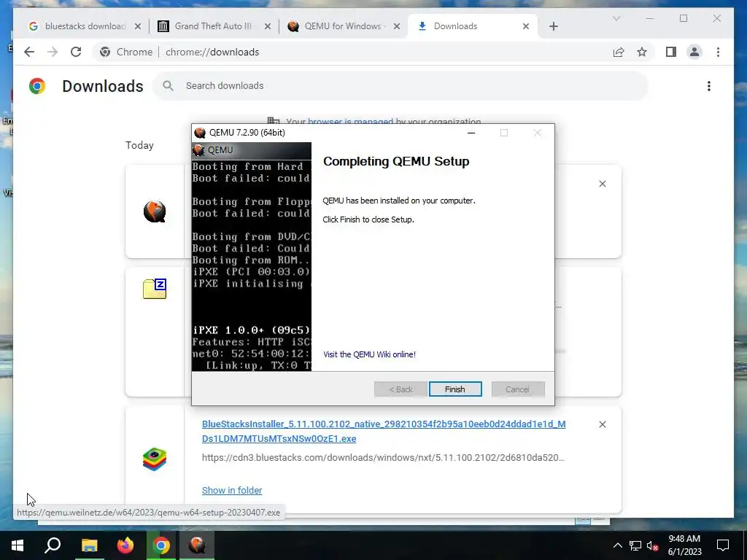Share this page icon
Viewport: 747px width, 560px height.
[x=619, y=52]
